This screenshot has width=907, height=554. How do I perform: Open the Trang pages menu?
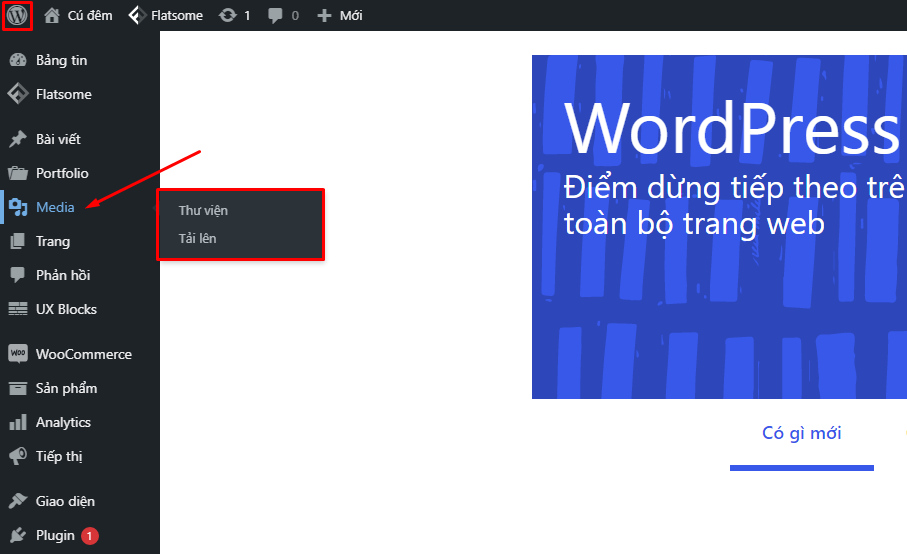click(x=53, y=241)
